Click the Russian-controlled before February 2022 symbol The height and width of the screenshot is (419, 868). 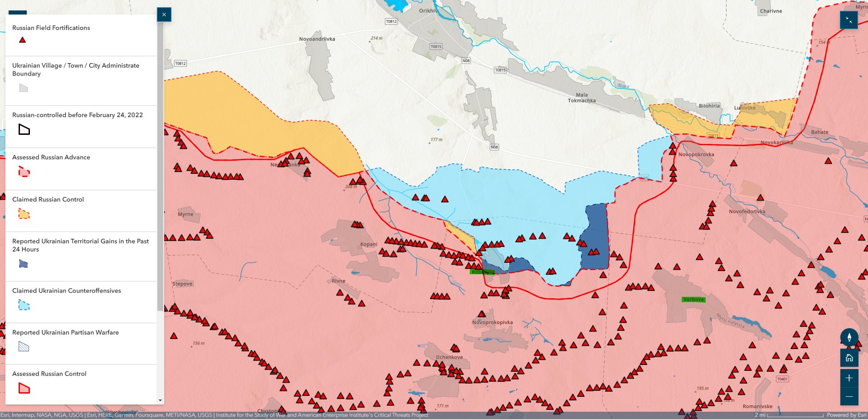24,129
